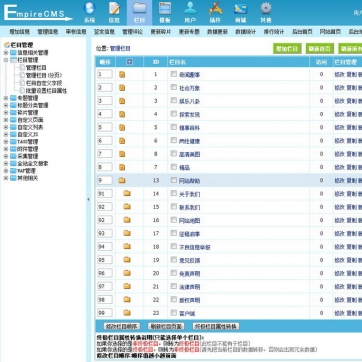Select the 栏目 (Column) folder icon in top bar
The width and height of the screenshot is (362, 362).
[139, 12]
